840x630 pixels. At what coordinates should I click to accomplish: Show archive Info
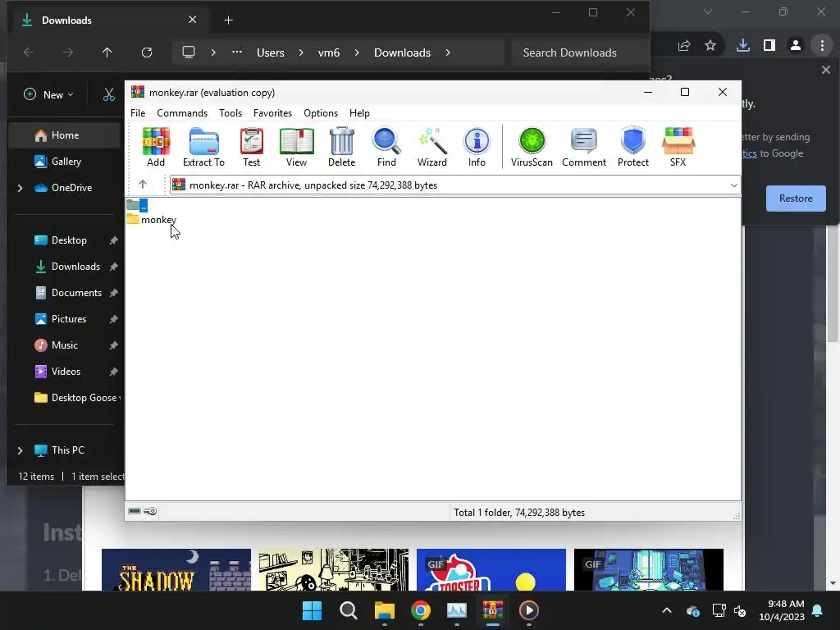point(477,148)
